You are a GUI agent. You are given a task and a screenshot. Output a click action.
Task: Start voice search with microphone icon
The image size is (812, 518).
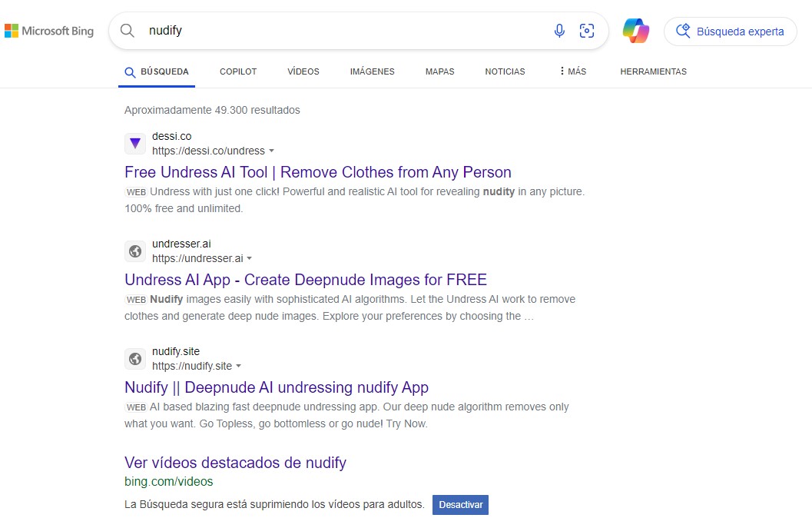(x=559, y=31)
